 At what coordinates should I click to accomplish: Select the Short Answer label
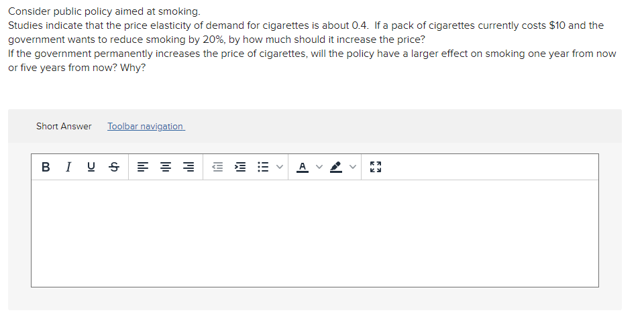(x=64, y=127)
